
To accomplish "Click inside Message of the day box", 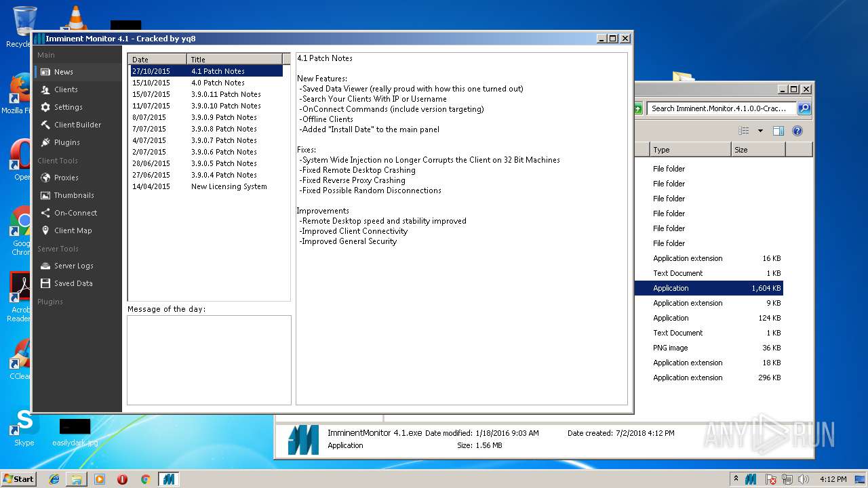I will pos(209,360).
